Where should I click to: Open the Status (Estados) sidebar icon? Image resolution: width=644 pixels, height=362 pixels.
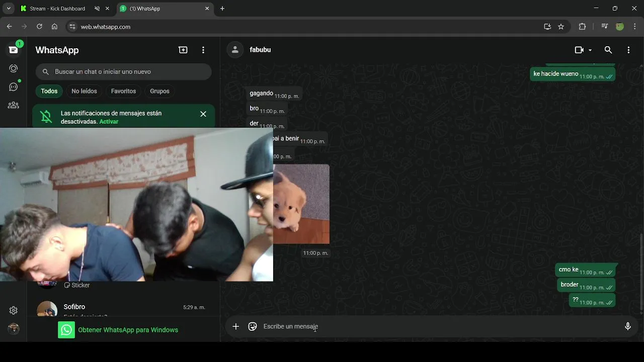click(x=14, y=68)
